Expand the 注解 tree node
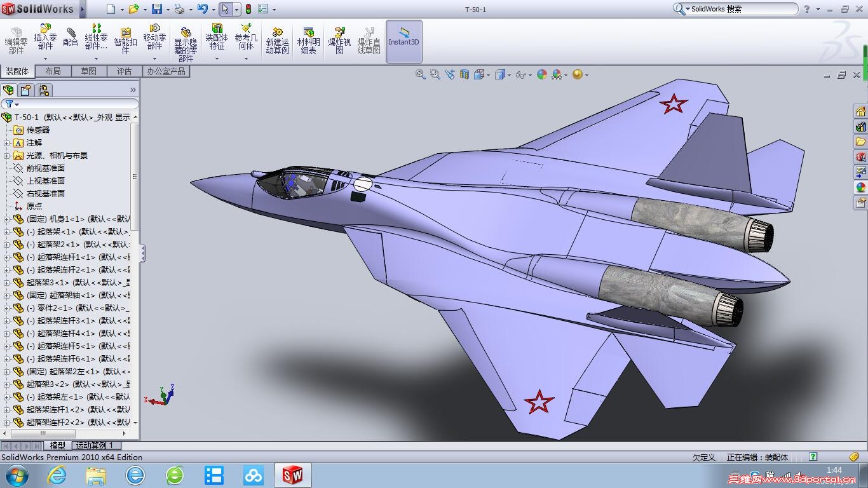 click(x=7, y=143)
